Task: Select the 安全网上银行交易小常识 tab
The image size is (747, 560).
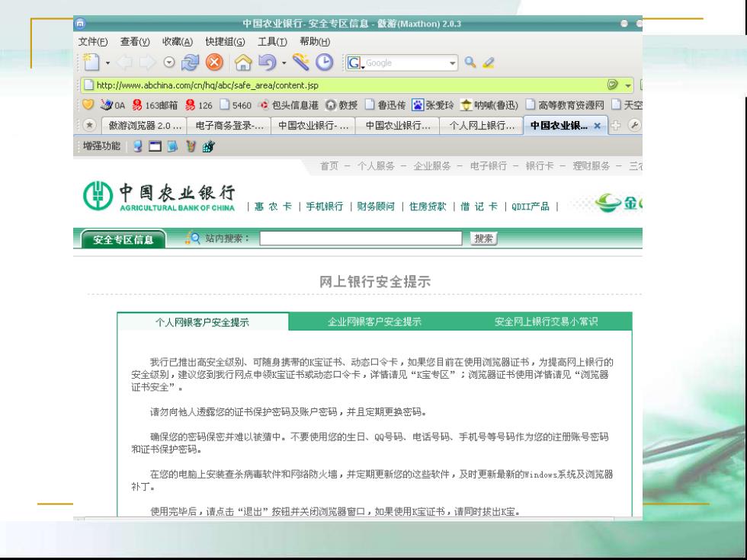Action: click(546, 322)
